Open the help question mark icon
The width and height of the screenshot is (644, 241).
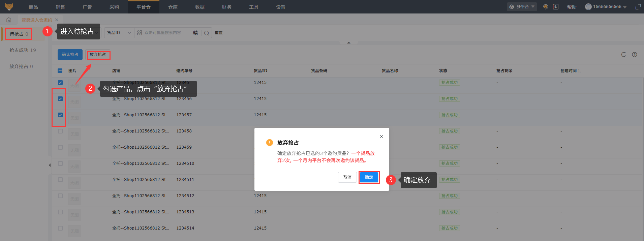635,55
